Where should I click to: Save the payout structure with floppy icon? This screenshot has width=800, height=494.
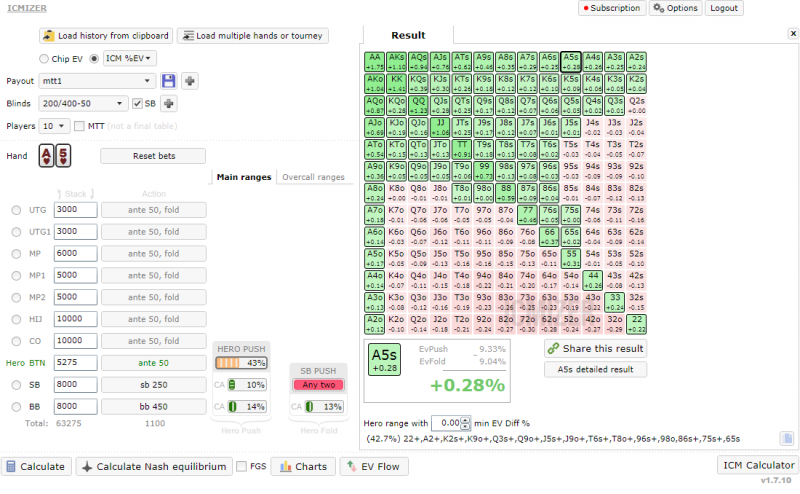[168, 80]
